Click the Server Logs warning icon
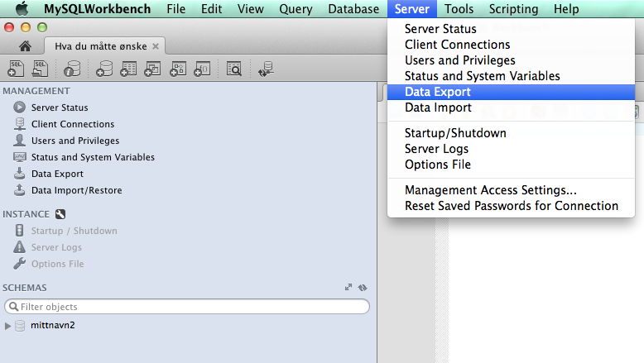 19,247
